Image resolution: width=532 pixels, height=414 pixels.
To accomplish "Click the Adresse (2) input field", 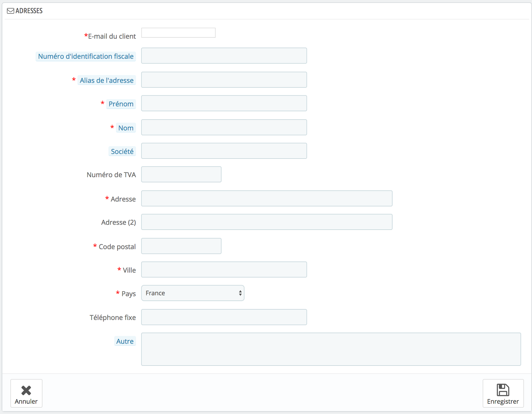I will (267, 222).
